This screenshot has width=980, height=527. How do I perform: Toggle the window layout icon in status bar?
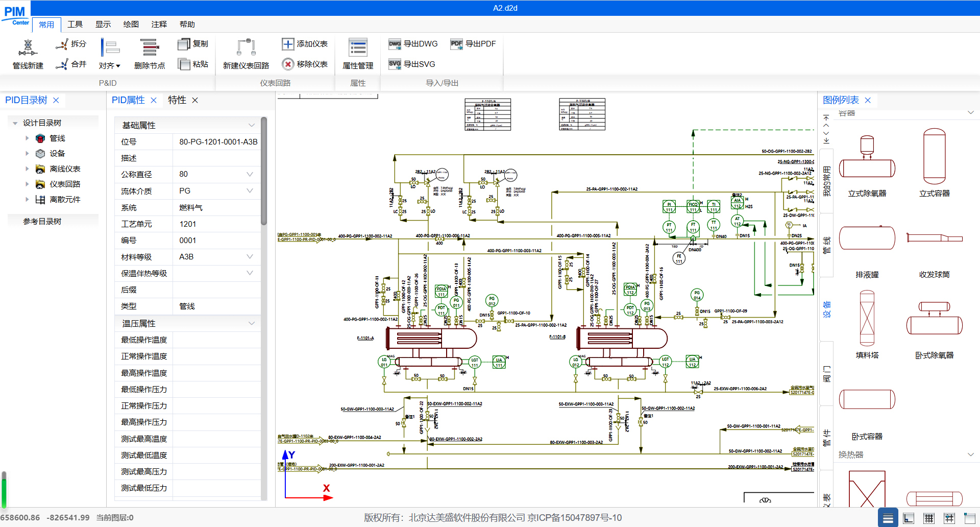pyautogui.click(x=969, y=518)
